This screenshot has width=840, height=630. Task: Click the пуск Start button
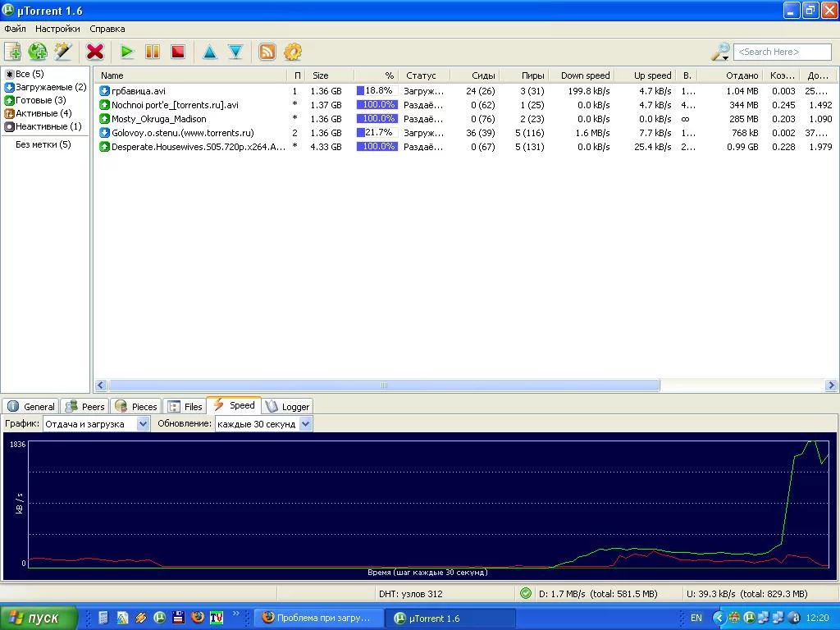coord(39,618)
